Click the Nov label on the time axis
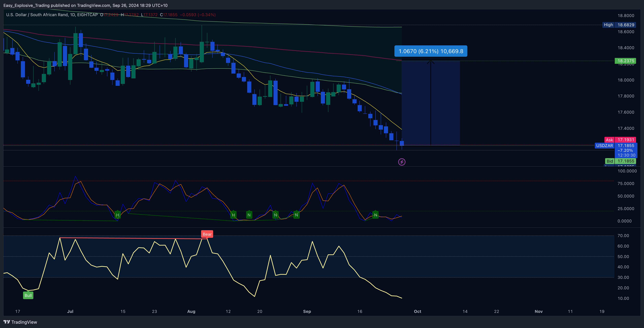The width and height of the screenshot is (644, 328). [539, 311]
